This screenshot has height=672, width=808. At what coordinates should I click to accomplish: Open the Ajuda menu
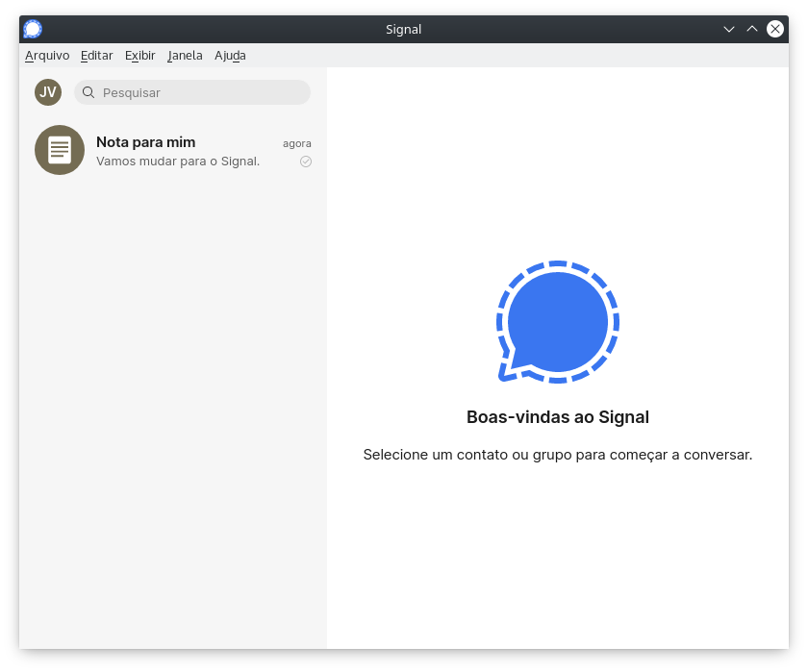pyautogui.click(x=230, y=56)
